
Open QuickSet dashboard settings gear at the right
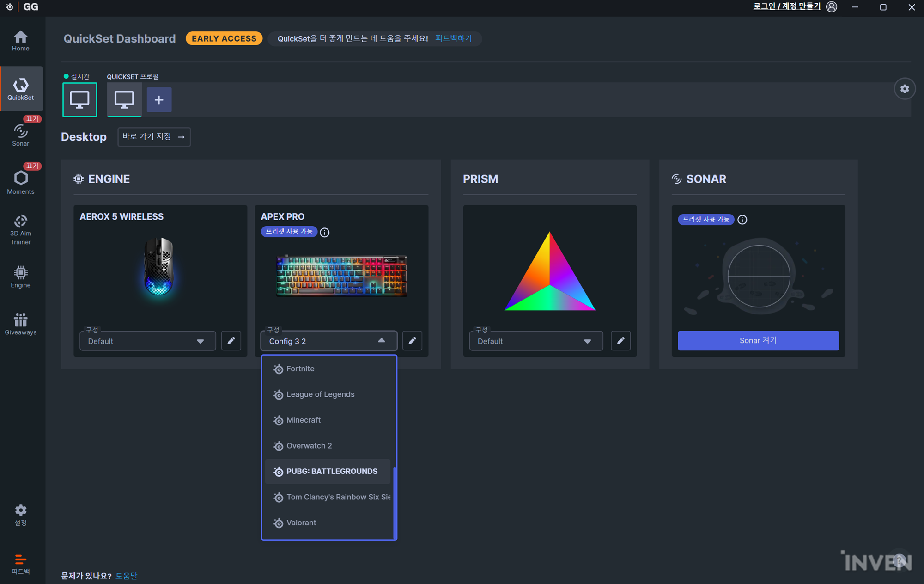click(x=905, y=89)
